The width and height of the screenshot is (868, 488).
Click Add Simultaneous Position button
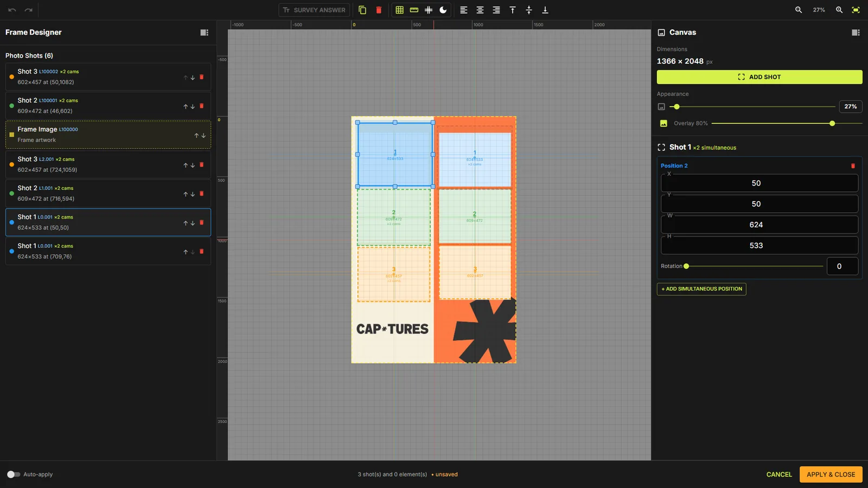pos(701,289)
